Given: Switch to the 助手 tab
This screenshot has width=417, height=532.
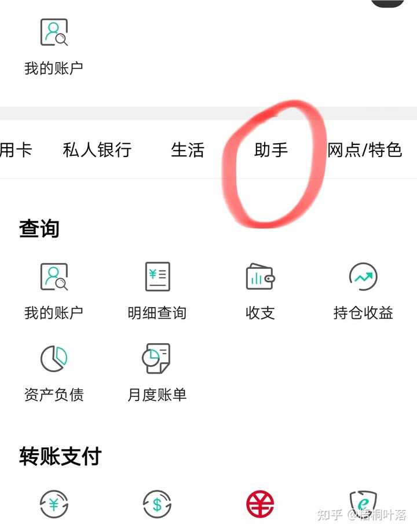Looking at the screenshot, I should [271, 150].
